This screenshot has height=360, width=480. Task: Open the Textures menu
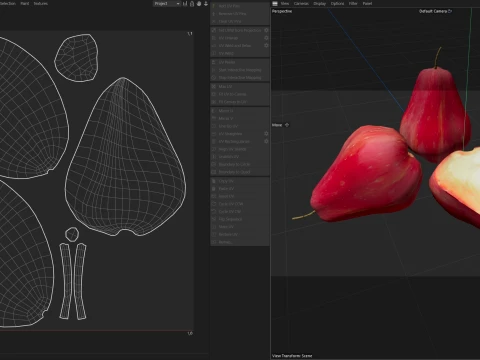(41, 4)
